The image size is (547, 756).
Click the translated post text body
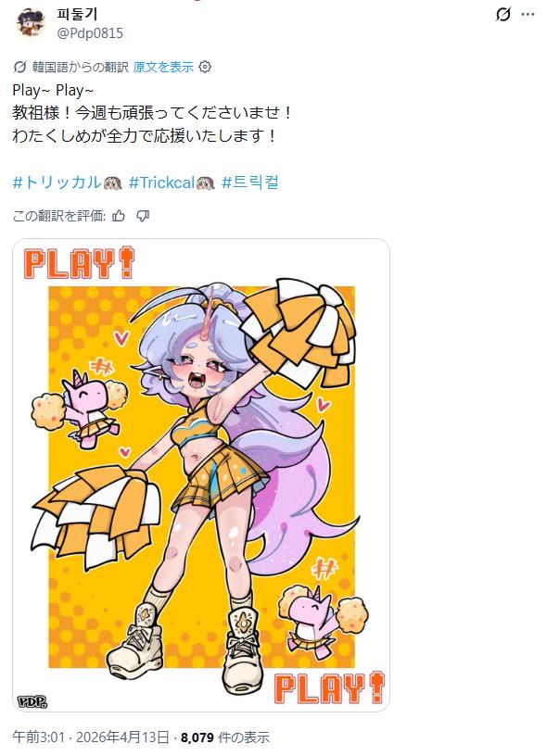pos(152,113)
